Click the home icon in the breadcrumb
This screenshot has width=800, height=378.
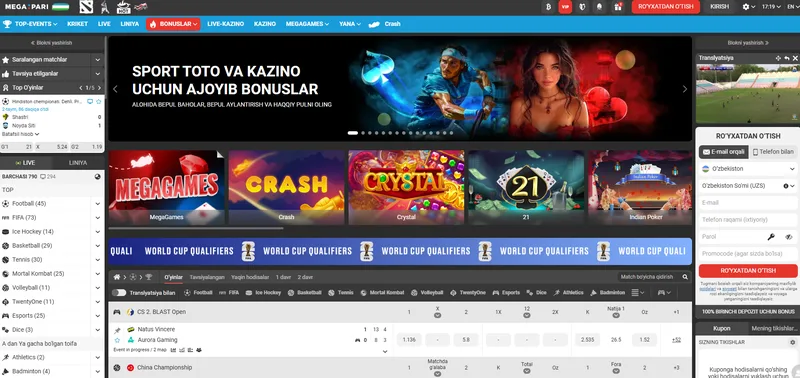tap(117, 277)
